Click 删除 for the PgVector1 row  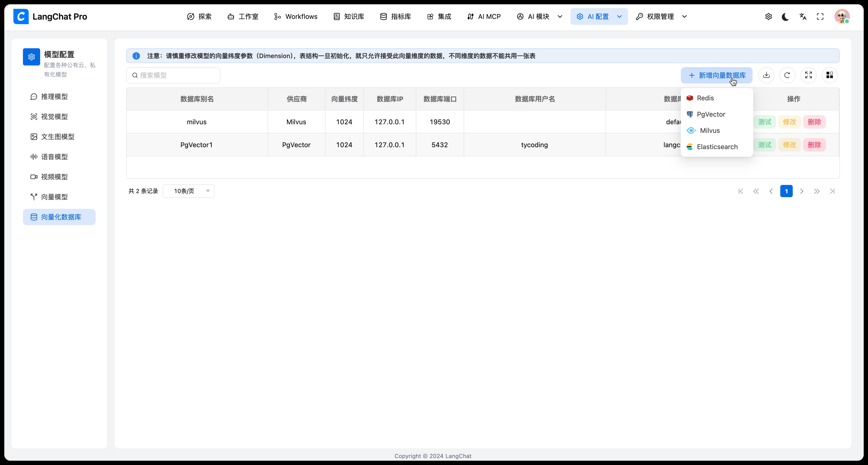(814, 145)
